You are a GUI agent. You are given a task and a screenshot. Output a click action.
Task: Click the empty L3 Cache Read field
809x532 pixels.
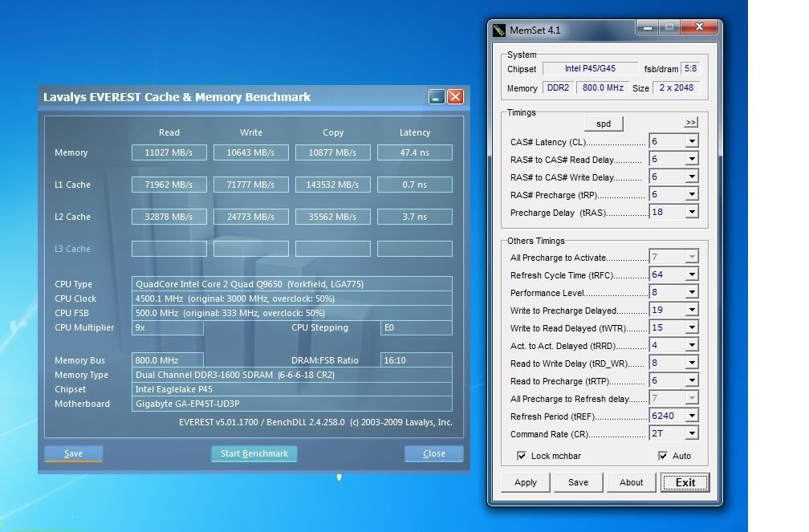[169, 249]
